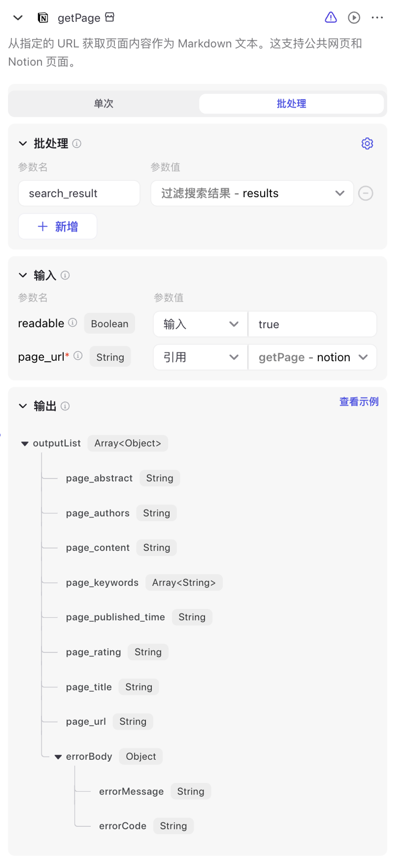Click info icon next to 输出 heading
Viewport: 394px width, 868px height.
65,406
